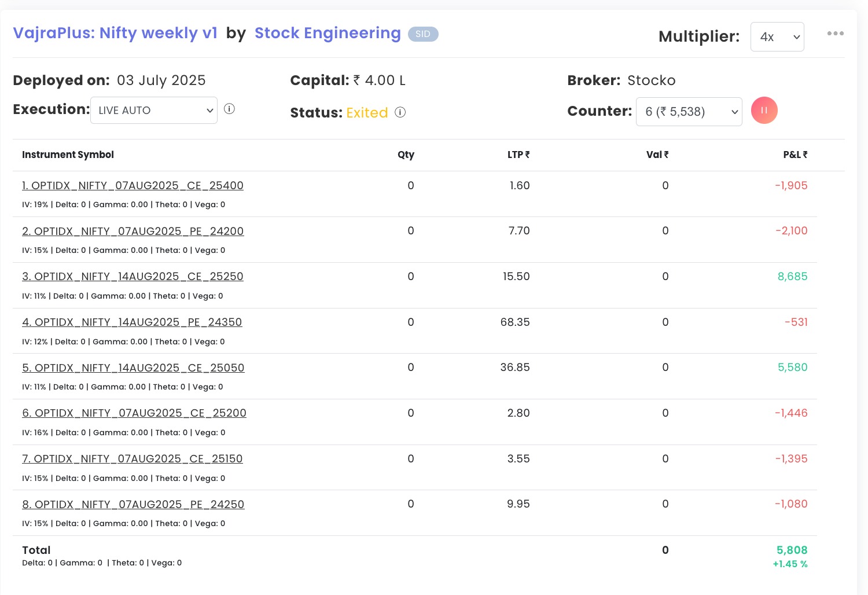868x595 pixels.
Task: Click the Instrument Symbol column header
Action: click(68, 155)
